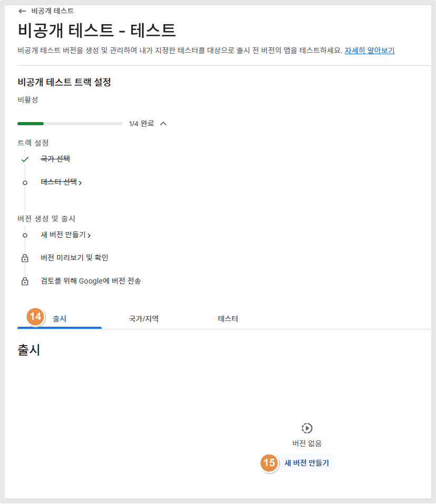This screenshot has width=436, height=504.
Task: Click the 새 버전 만들기 button
Action: coord(306,463)
